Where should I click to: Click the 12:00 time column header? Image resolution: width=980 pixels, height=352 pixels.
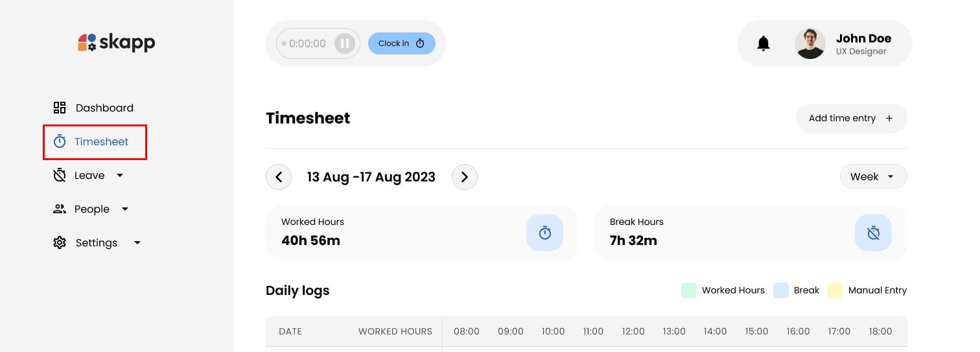point(633,331)
